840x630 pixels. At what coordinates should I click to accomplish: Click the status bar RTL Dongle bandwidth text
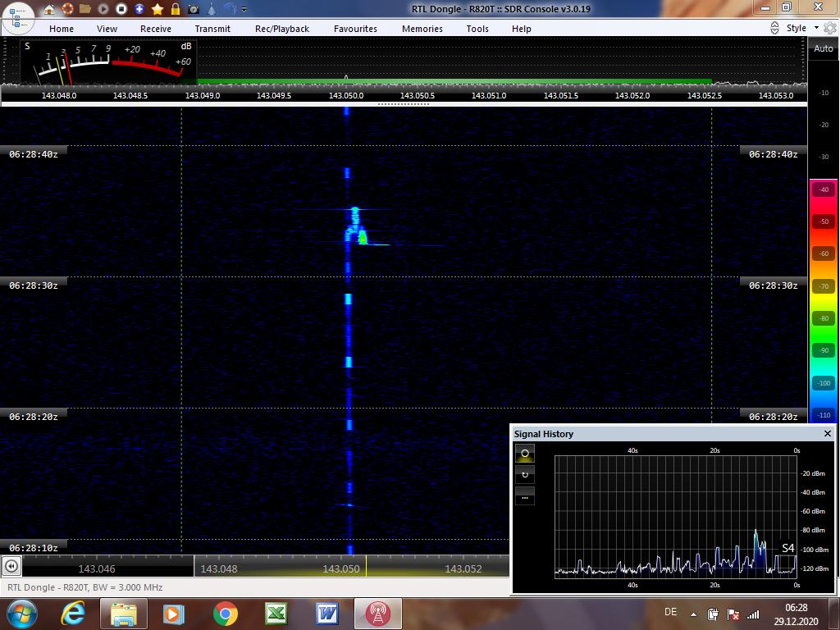coord(84,587)
